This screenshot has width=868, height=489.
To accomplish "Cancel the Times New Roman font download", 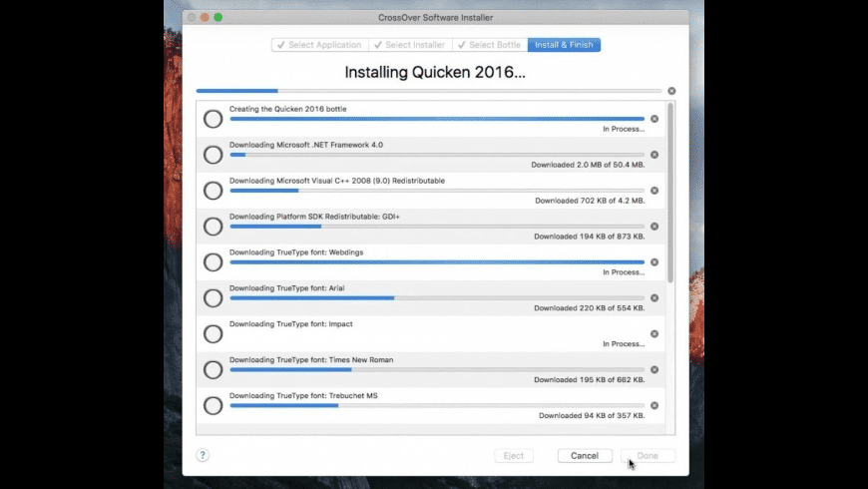I will pos(654,369).
